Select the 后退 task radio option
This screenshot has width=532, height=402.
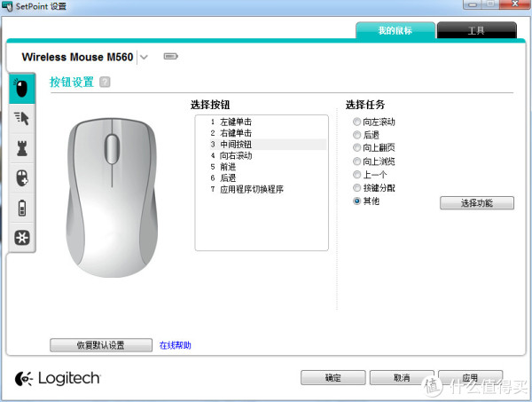click(x=356, y=135)
